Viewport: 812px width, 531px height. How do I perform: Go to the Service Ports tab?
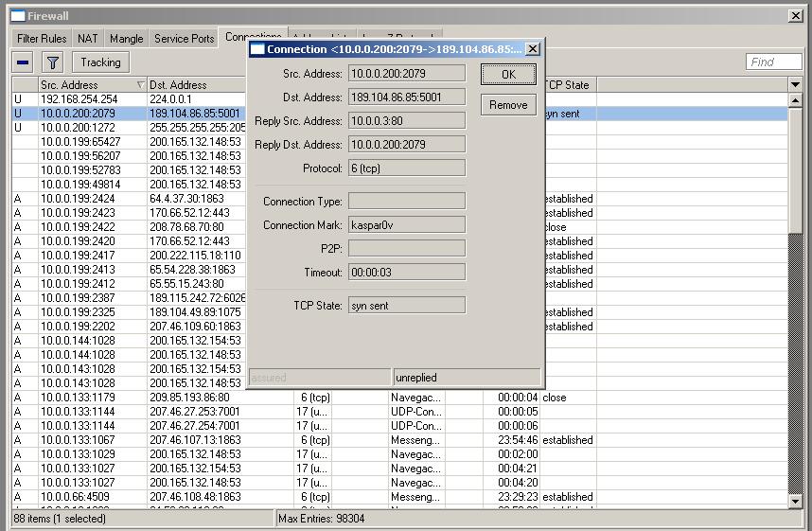tap(185, 39)
